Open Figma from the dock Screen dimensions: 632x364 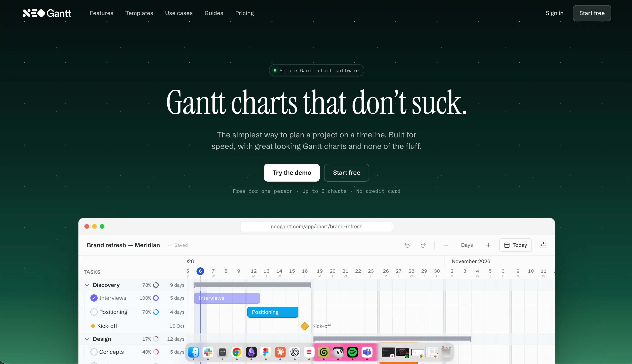coord(266,352)
